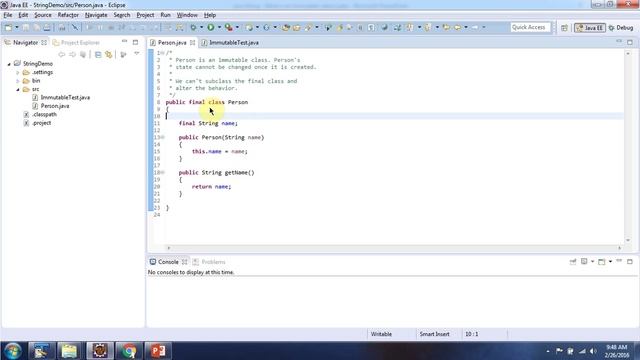
Task: Open Chrome from the taskbar
Action: pyautogui.click(x=129, y=351)
